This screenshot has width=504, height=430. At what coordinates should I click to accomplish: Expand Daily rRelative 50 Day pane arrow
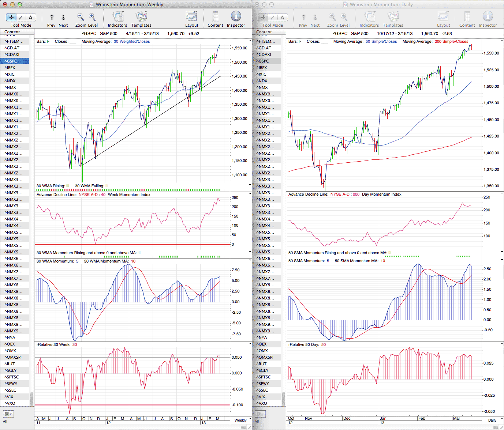point(502,344)
